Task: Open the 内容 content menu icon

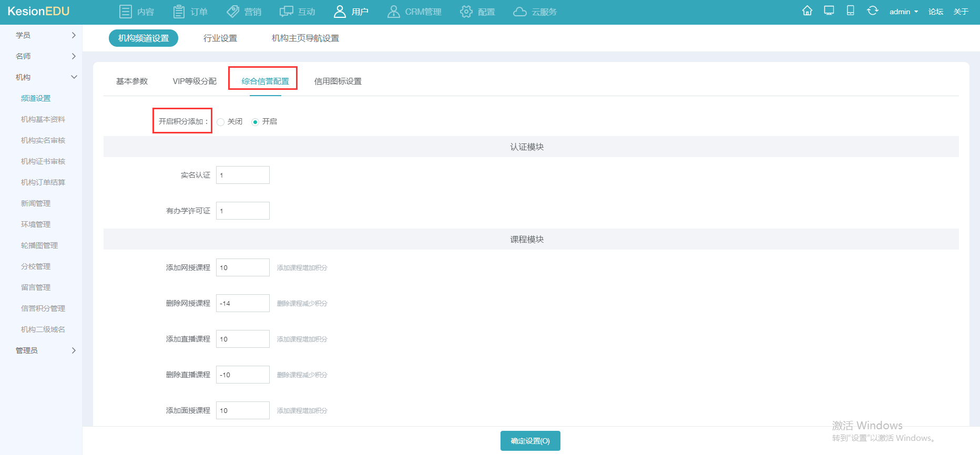Action: (x=125, y=12)
